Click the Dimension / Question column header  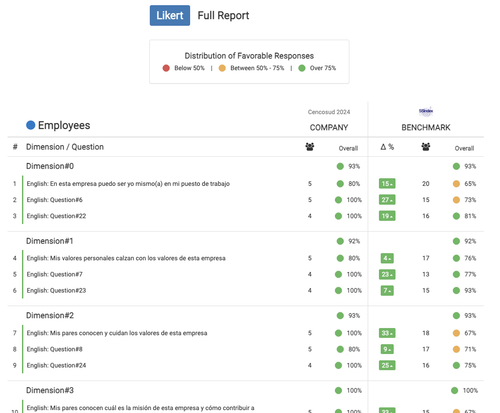click(x=65, y=147)
